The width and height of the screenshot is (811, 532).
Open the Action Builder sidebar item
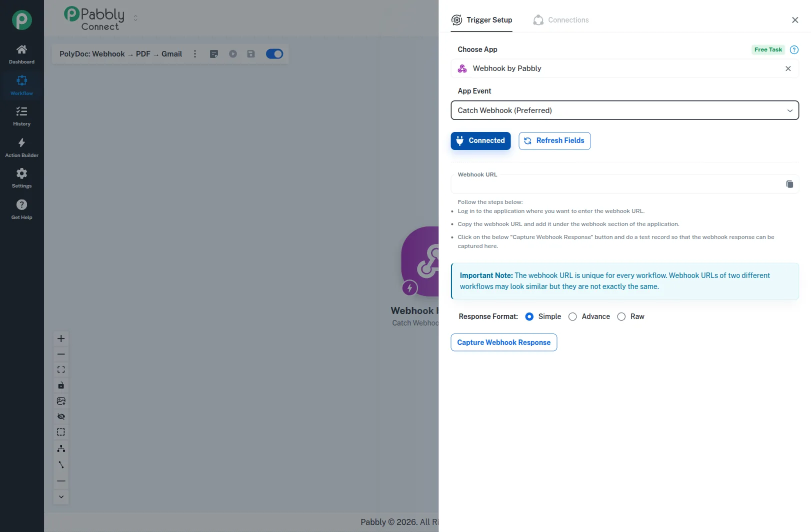click(x=21, y=147)
